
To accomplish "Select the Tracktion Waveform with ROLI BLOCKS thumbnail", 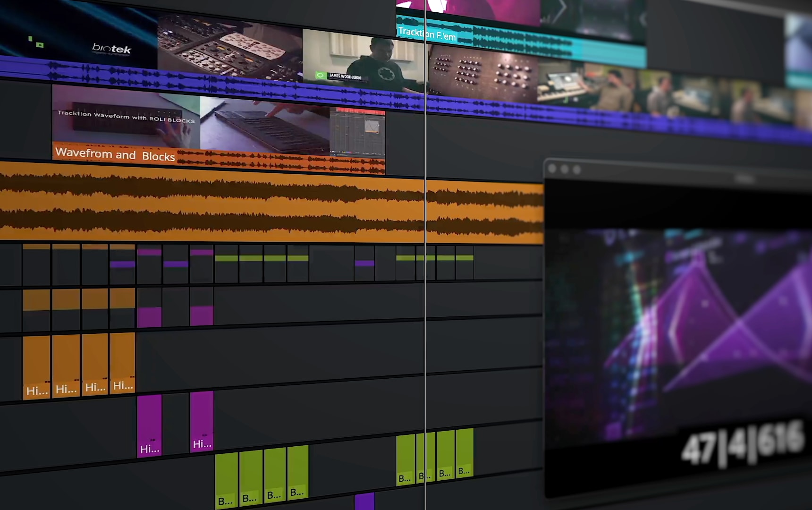I will click(126, 116).
